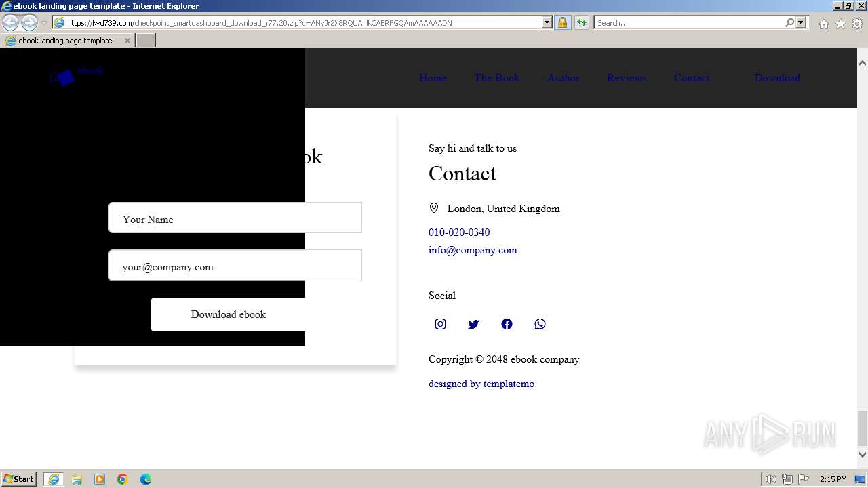Click the 2:15 PM taskbar clock

point(833,479)
